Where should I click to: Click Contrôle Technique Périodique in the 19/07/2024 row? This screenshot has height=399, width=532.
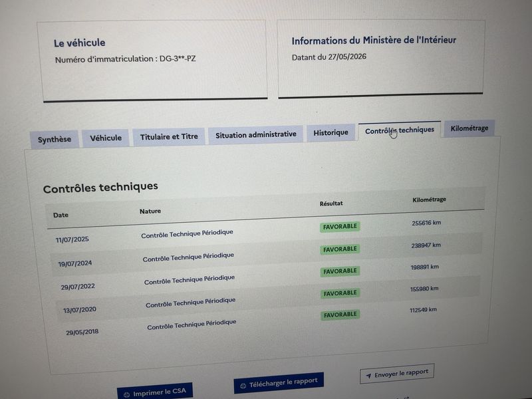(x=188, y=257)
